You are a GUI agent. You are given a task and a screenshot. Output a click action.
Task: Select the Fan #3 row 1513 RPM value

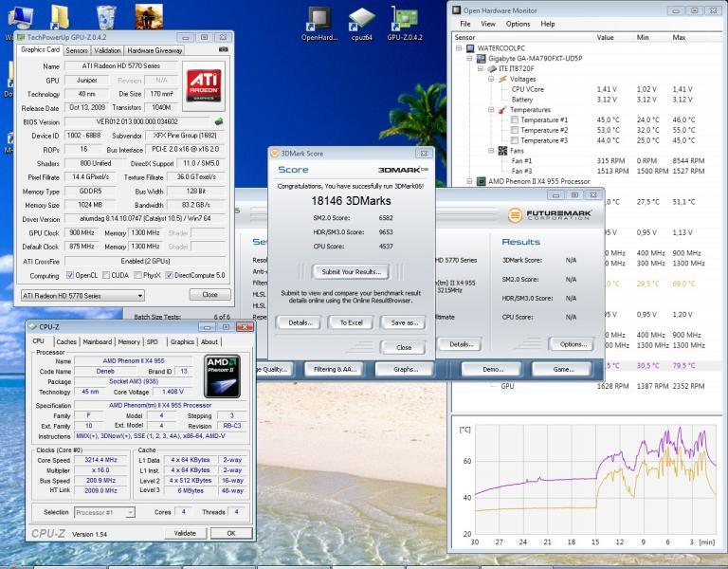tap(612, 171)
